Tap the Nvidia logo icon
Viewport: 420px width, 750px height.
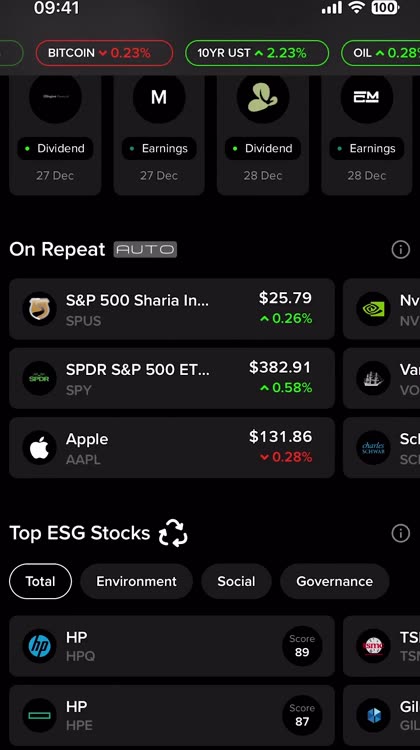(x=373, y=309)
